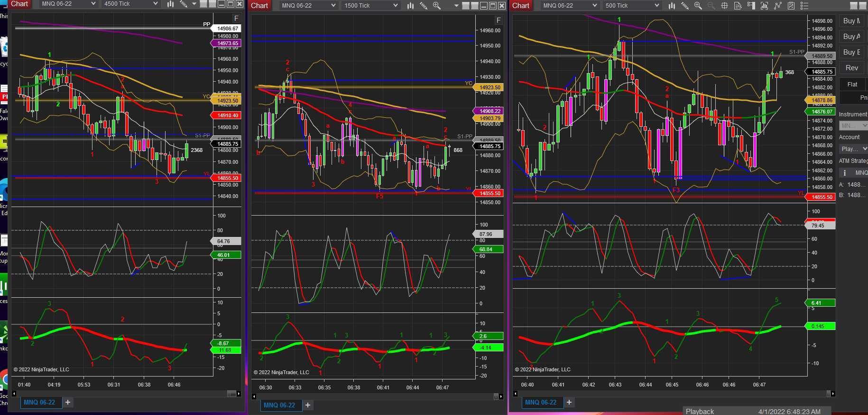
Task: Click the Rev button in Chart Trader
Action: pos(852,68)
